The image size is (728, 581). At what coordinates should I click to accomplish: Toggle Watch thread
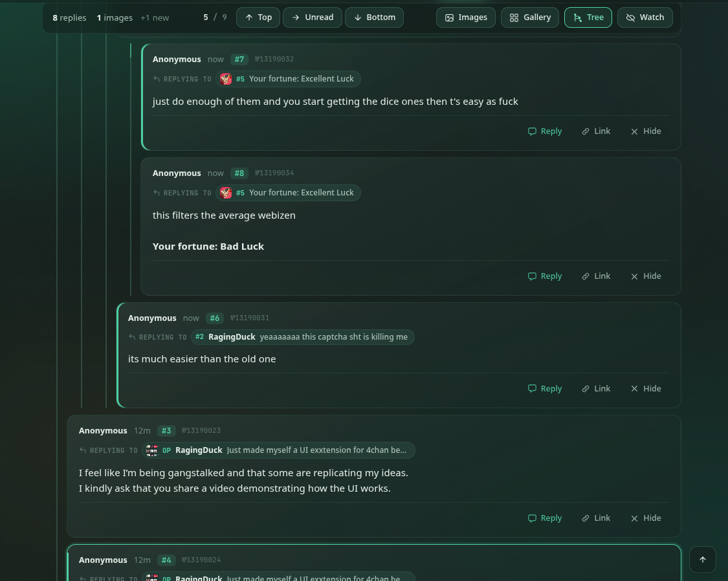(645, 17)
